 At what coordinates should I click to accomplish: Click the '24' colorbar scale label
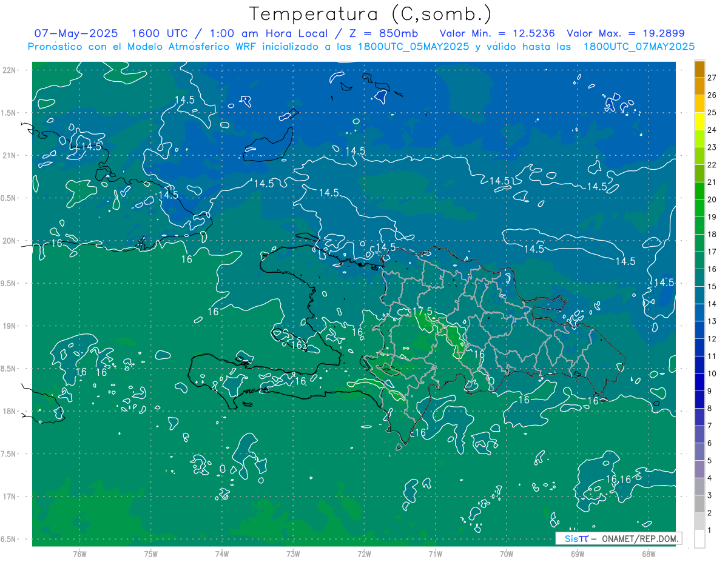click(712, 130)
